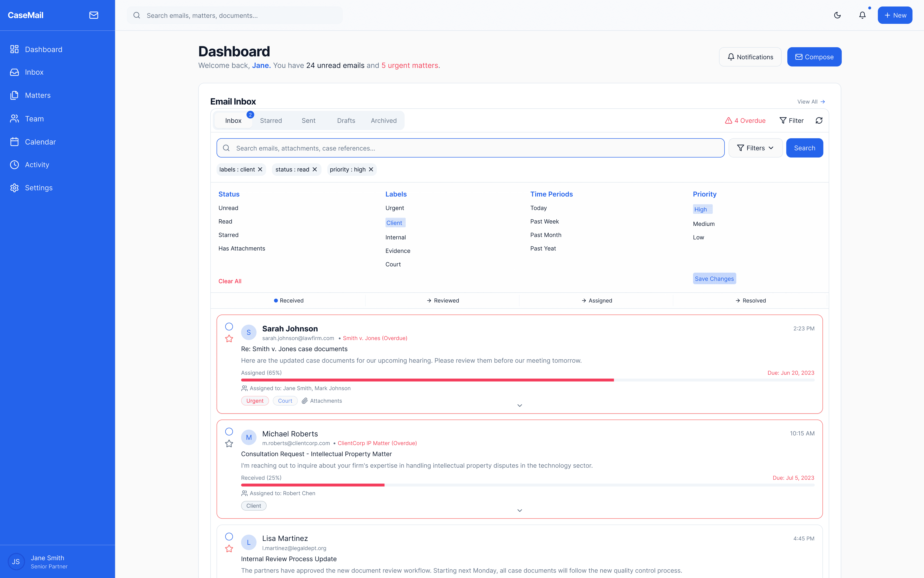This screenshot has height=578, width=924.
Task: Click the Assigned workflow step
Action: pyautogui.click(x=597, y=301)
